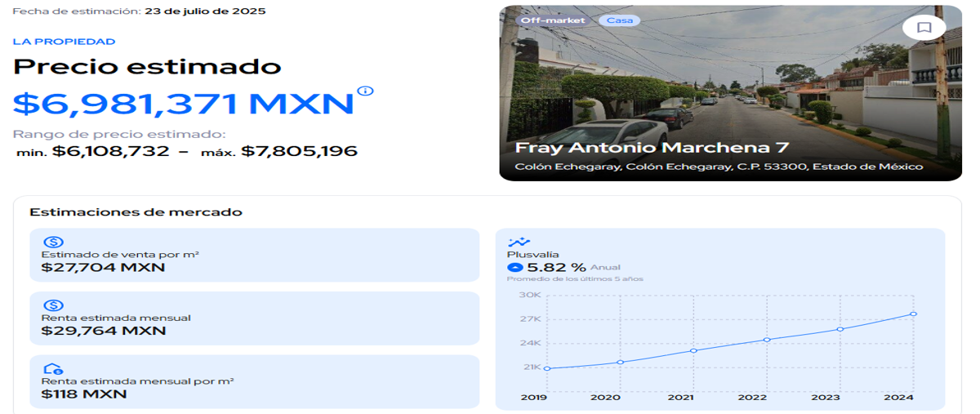Select the 2021 data point on the chart

pos(693,350)
